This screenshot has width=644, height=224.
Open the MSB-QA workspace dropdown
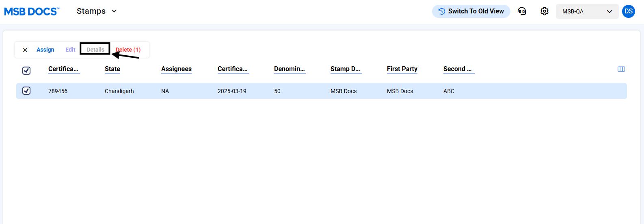587,11
